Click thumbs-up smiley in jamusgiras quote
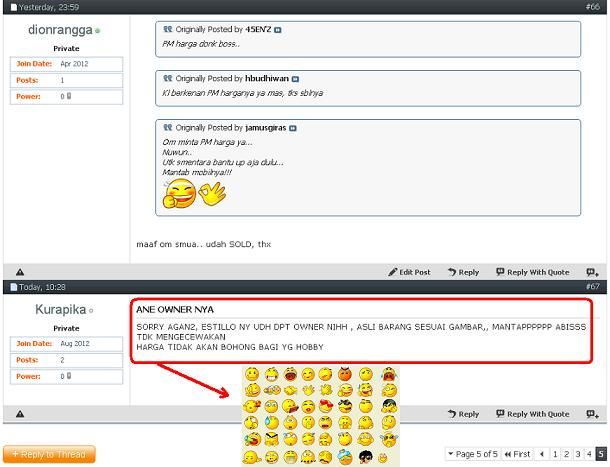610x467 pixels. [x=179, y=193]
